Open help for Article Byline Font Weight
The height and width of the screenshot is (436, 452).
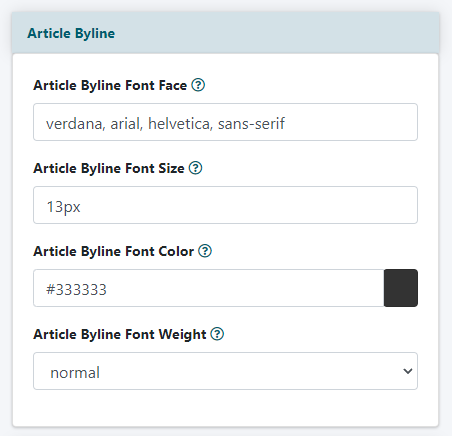point(217,334)
